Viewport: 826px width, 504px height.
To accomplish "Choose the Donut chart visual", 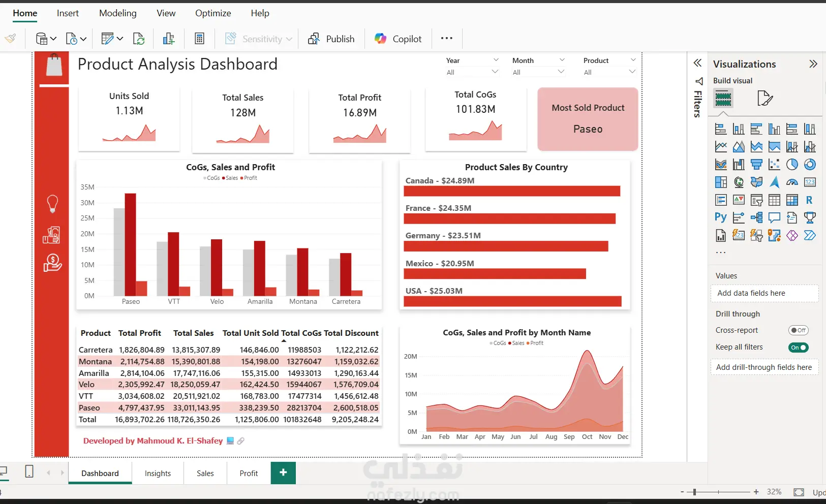I will tap(810, 165).
